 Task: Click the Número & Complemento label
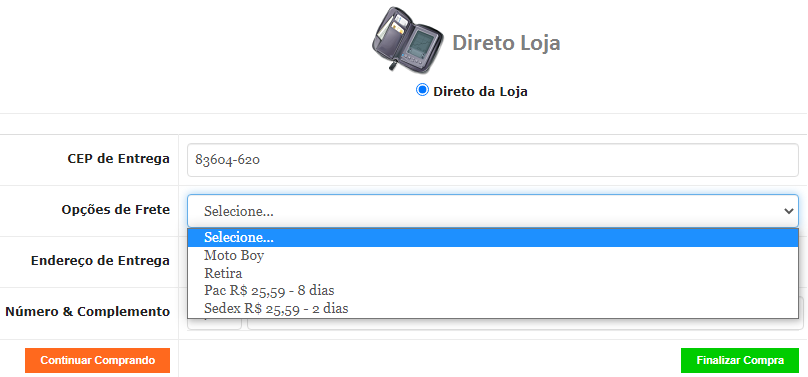coord(88,312)
